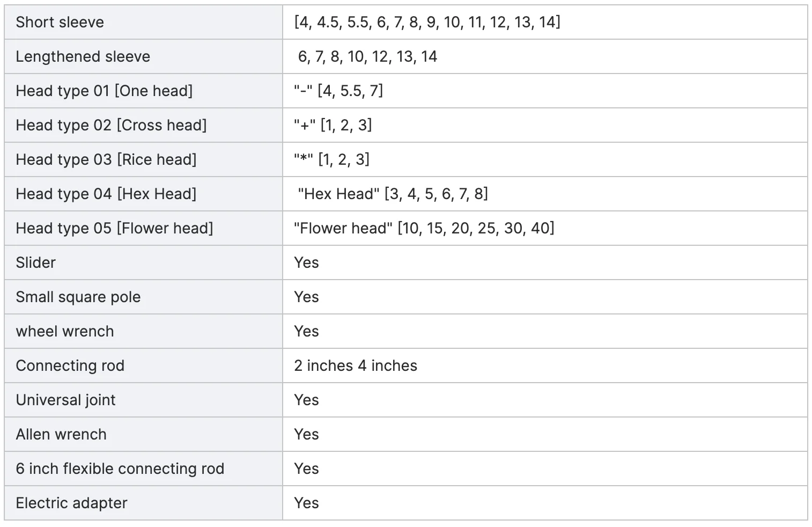The height and width of the screenshot is (527, 812).
Task: Click the Short sleeve label cell
Action: pyautogui.click(x=60, y=22)
